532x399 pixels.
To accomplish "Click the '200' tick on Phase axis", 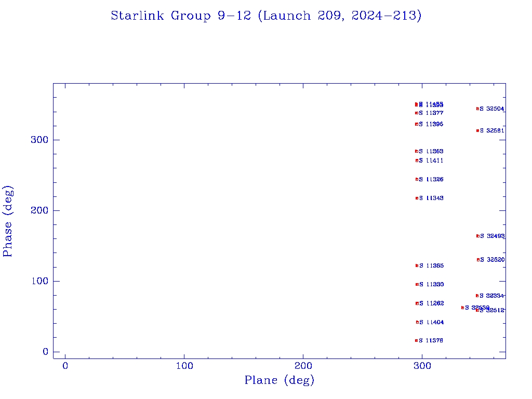I will click(x=39, y=210).
